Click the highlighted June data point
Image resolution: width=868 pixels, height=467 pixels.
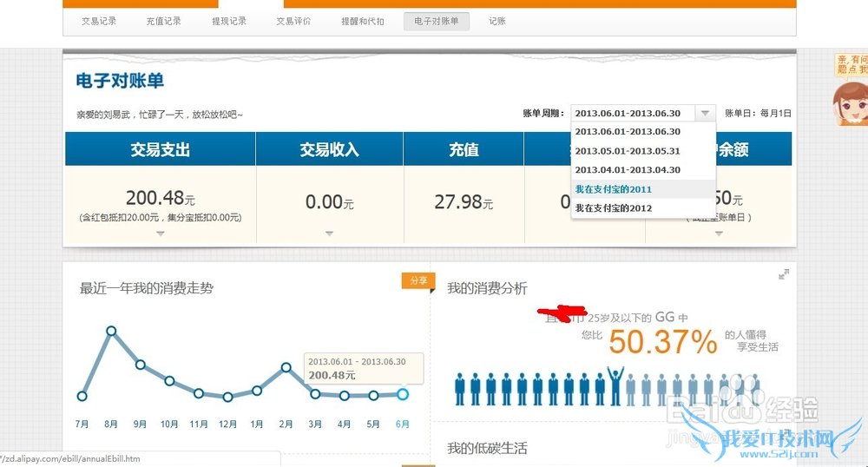point(403,394)
